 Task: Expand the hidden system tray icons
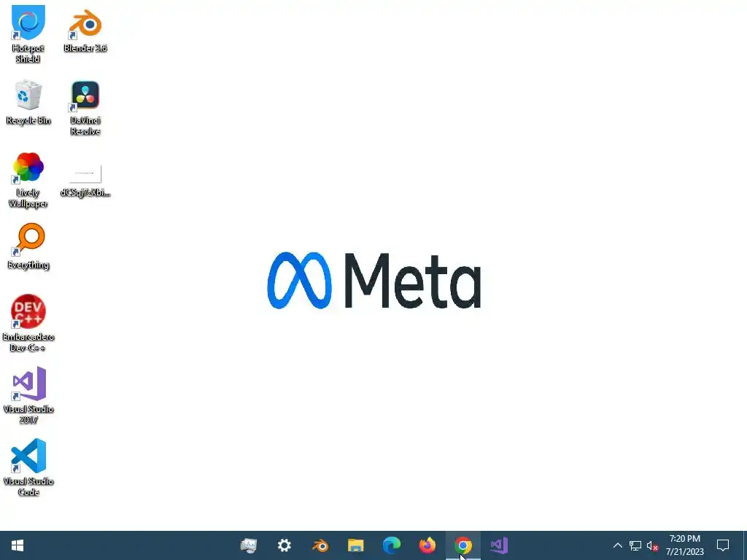617,545
